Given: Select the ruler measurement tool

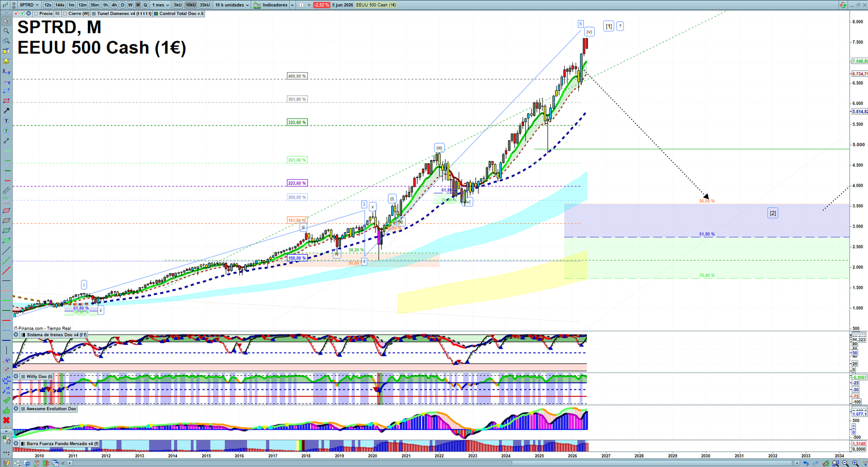Looking at the screenshot, I should 7,191.
